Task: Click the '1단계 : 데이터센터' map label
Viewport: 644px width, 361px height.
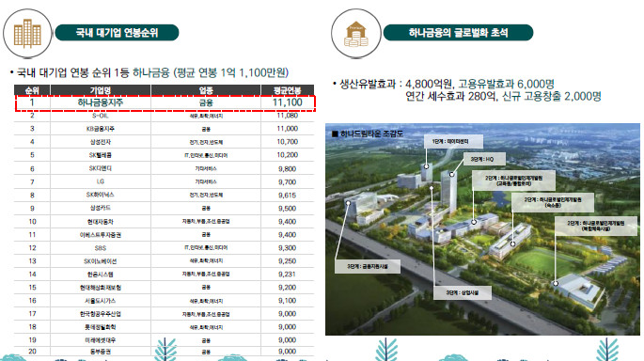Action: 453,141
